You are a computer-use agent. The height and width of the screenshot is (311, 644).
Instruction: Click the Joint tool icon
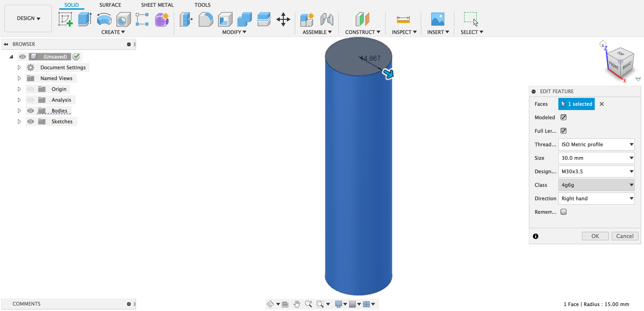click(x=327, y=19)
